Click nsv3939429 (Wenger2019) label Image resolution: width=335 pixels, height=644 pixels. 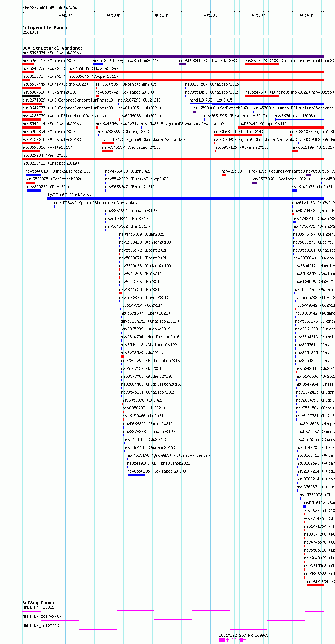(145, 242)
